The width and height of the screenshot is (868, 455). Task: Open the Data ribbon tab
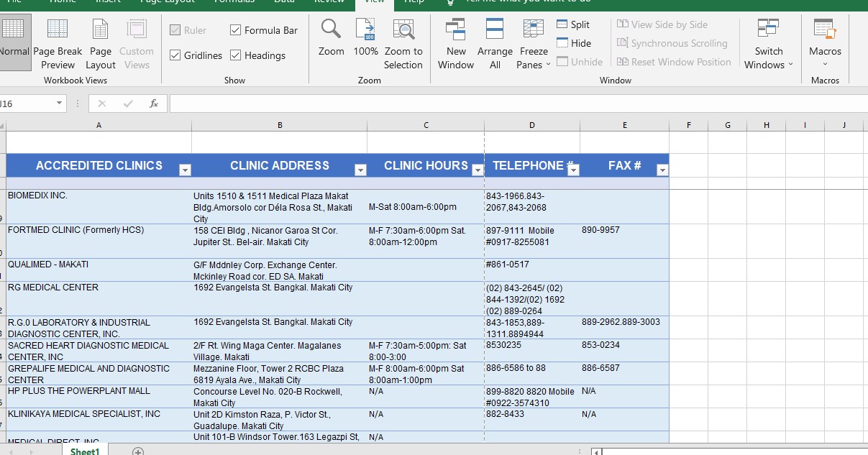click(x=284, y=2)
